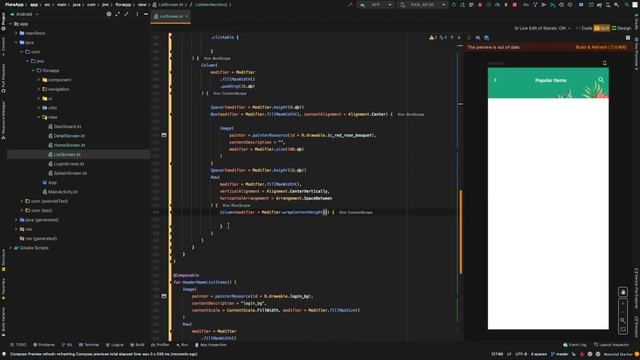Open the Favorites sidebar tab
Image resolution: width=640 pixels, height=360 pixels.
[x=3, y=289]
